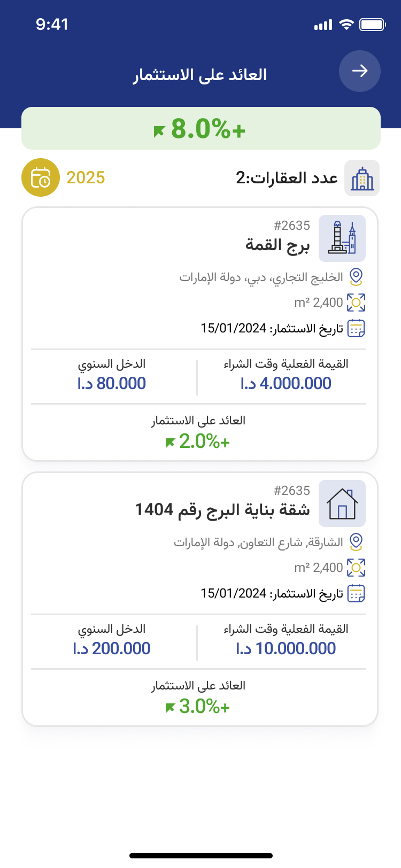Tap the area icon in برج القمة card

pyautogui.click(x=356, y=303)
